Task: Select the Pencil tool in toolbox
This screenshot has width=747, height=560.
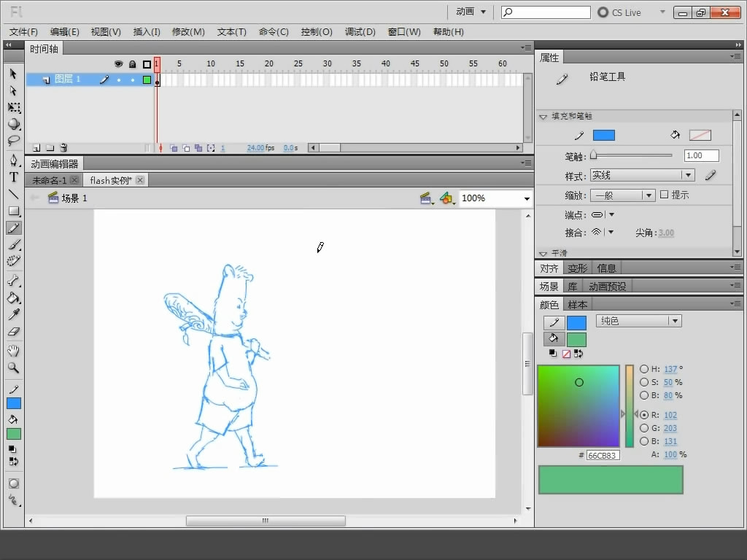Action: pyautogui.click(x=13, y=228)
